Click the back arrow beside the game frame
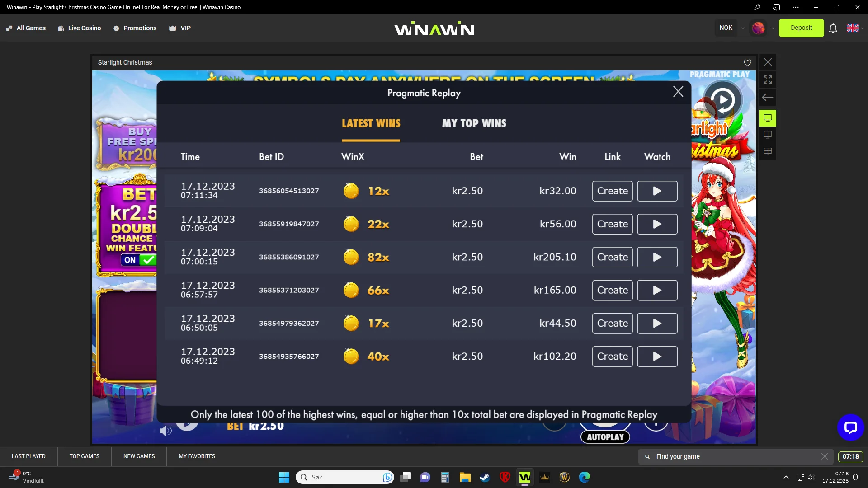Image resolution: width=868 pixels, height=488 pixels. [x=768, y=97]
